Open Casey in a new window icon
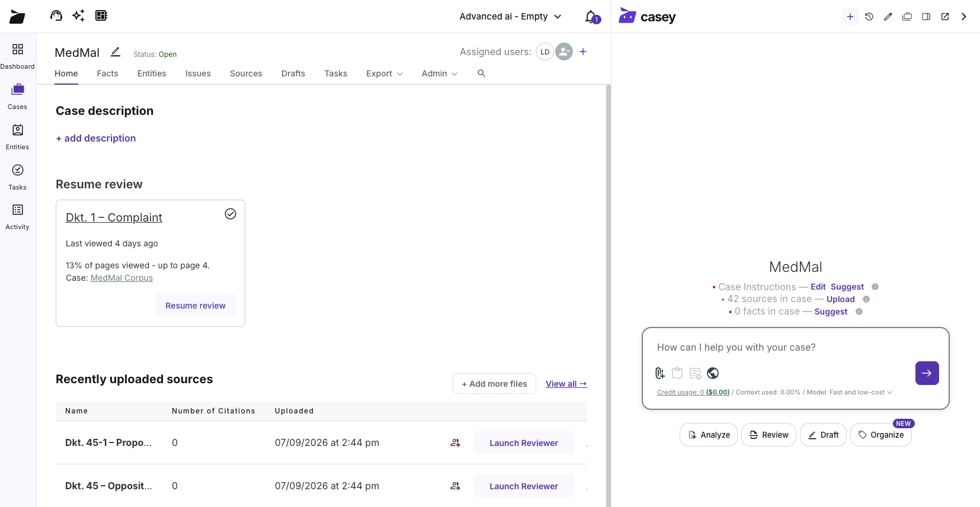Viewport: 980px width, 507px height. [945, 17]
